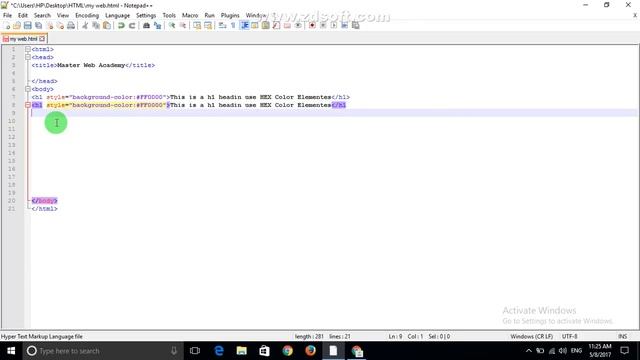Open File Explorer from the taskbar
640x360 pixels.
(x=242, y=351)
